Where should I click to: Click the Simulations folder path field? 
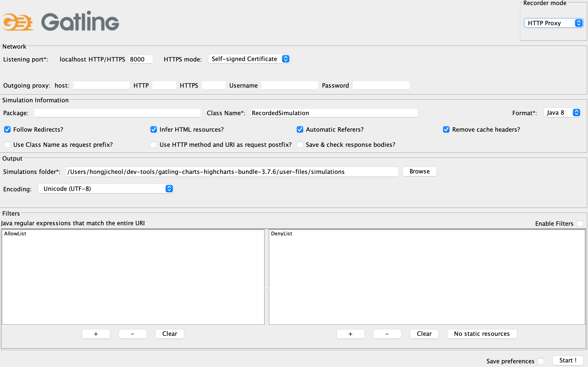[232, 172]
